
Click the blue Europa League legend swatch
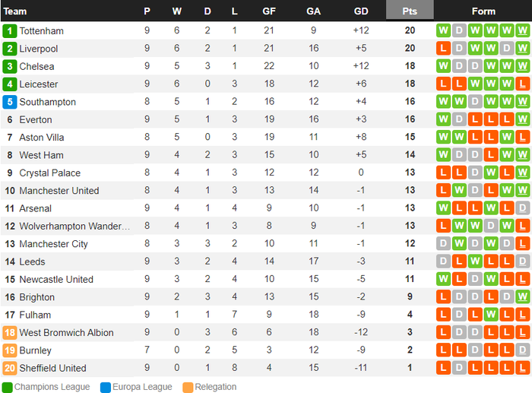point(105,387)
